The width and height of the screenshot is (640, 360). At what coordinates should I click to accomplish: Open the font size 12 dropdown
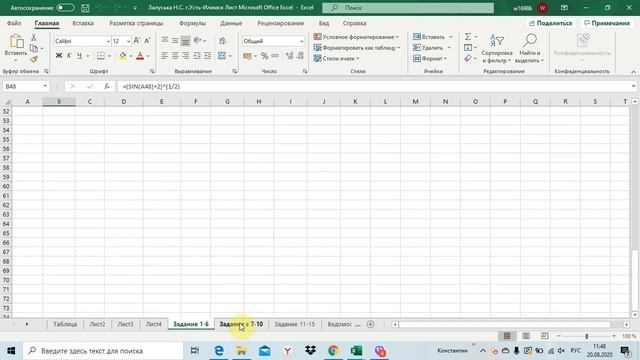(128, 41)
